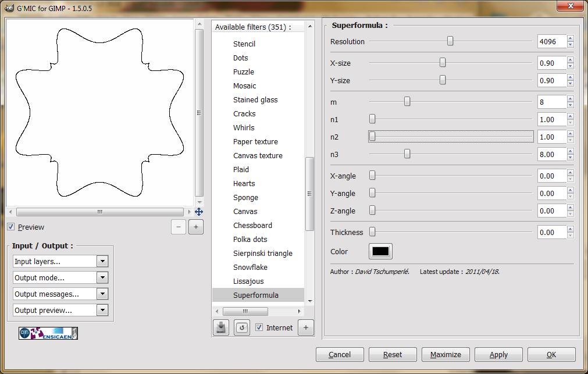The width and height of the screenshot is (588, 374).
Task: Click the n3 slider handle
Action: [x=407, y=154]
